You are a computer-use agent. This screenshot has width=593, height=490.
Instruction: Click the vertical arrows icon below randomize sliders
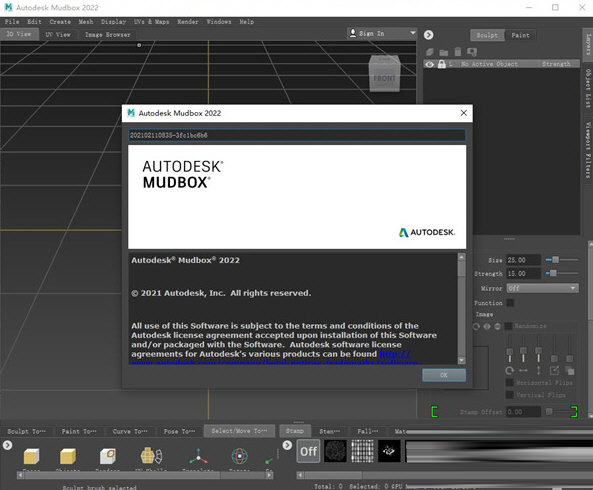[539, 371]
